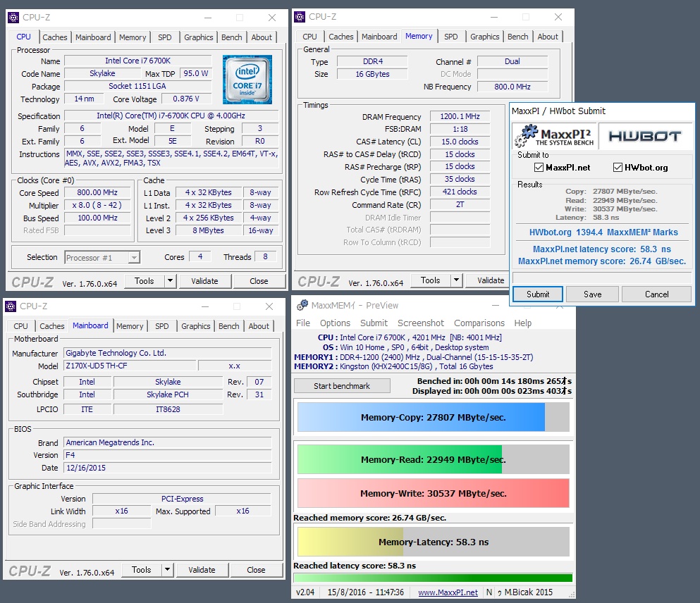The image size is (700, 603).
Task: Open the Help menu in MaxxMEM
Action: 522,323
